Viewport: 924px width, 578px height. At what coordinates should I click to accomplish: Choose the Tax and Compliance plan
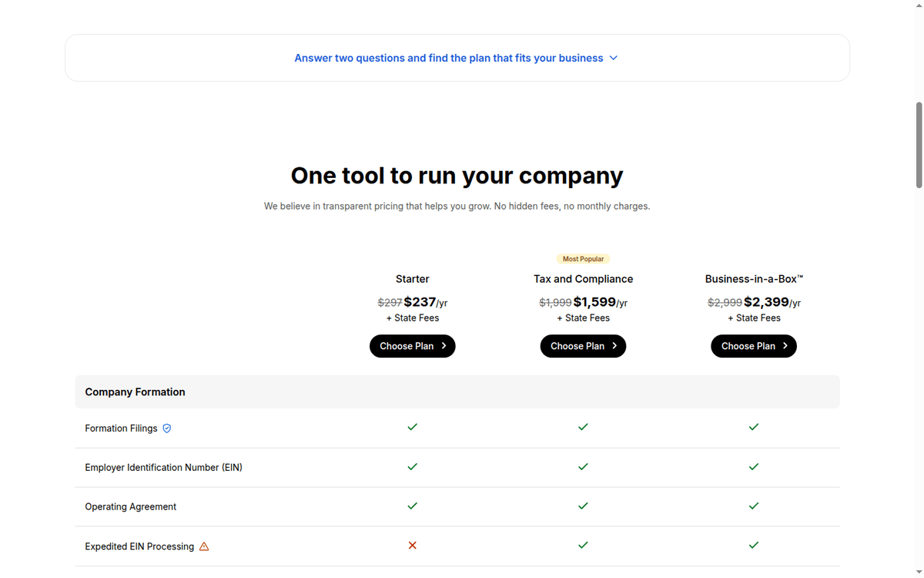click(x=583, y=346)
